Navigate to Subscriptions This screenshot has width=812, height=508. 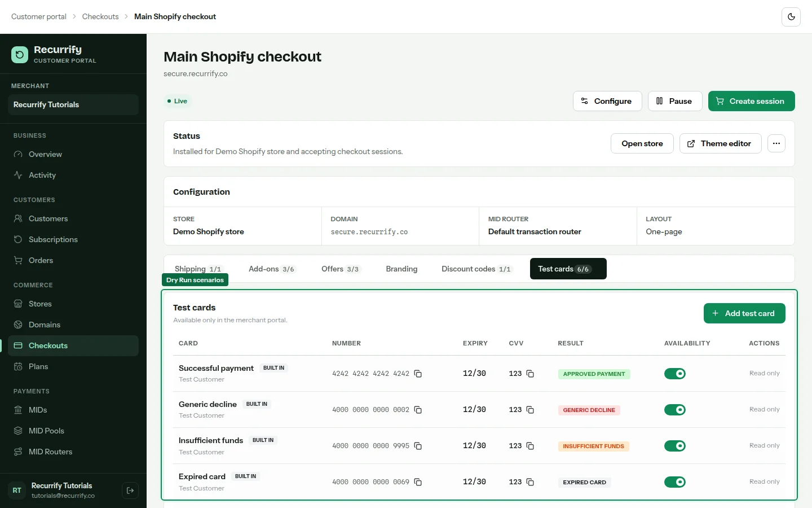(73, 239)
